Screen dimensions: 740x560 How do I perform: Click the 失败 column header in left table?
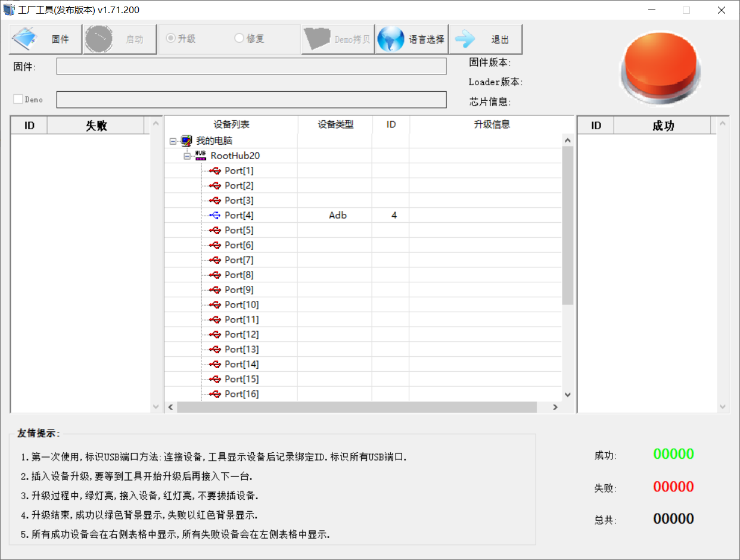click(x=96, y=126)
